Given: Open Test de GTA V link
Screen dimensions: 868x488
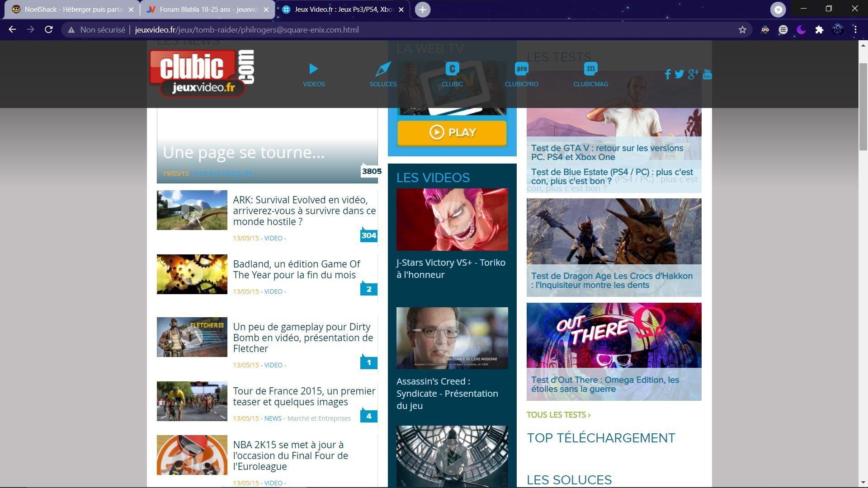Looking at the screenshot, I should 607,152.
